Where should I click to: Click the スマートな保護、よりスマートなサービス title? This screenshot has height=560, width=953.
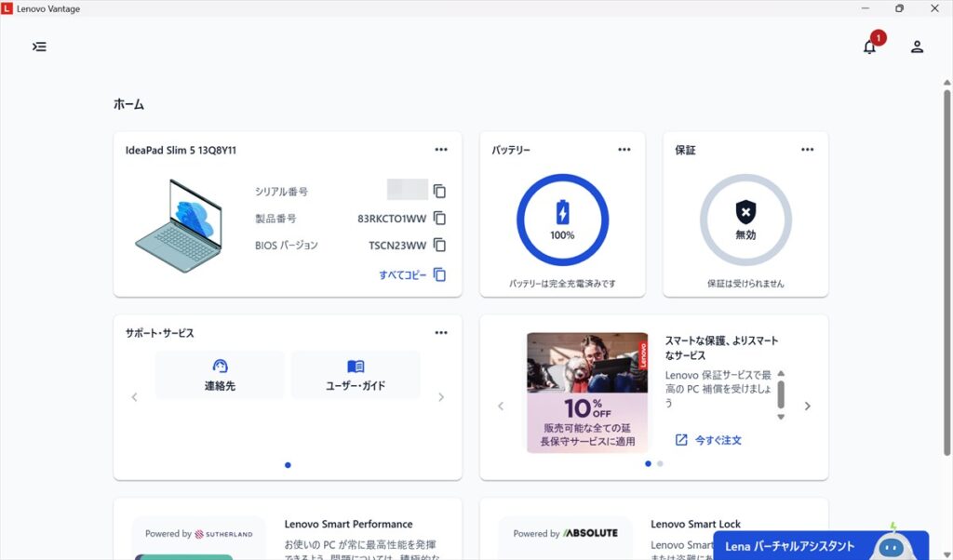point(721,347)
